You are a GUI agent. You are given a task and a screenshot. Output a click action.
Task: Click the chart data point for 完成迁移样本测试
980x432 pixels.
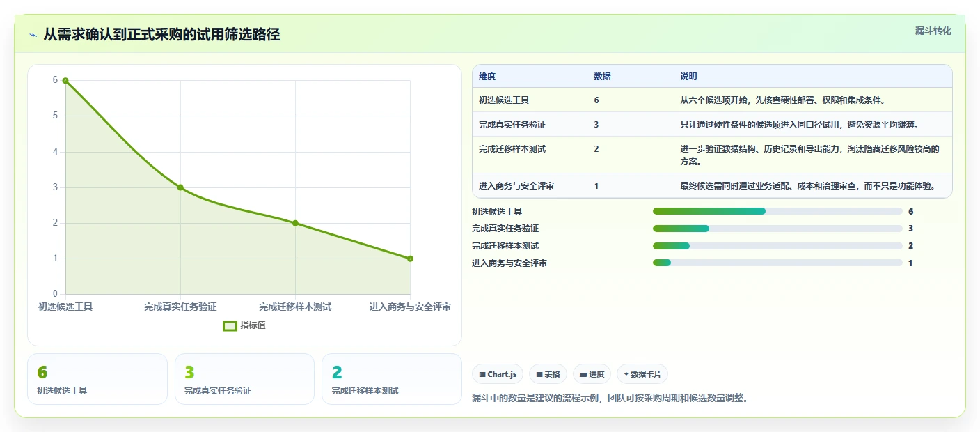[295, 223]
